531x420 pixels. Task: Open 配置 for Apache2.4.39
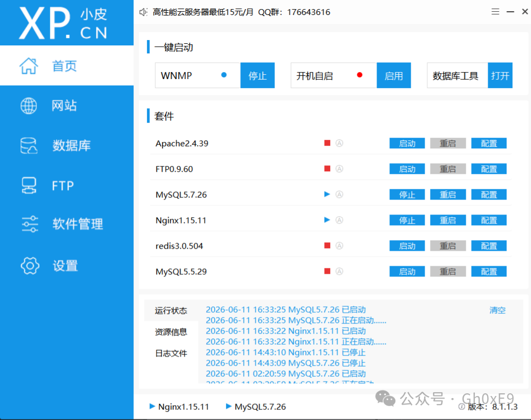[x=489, y=143]
